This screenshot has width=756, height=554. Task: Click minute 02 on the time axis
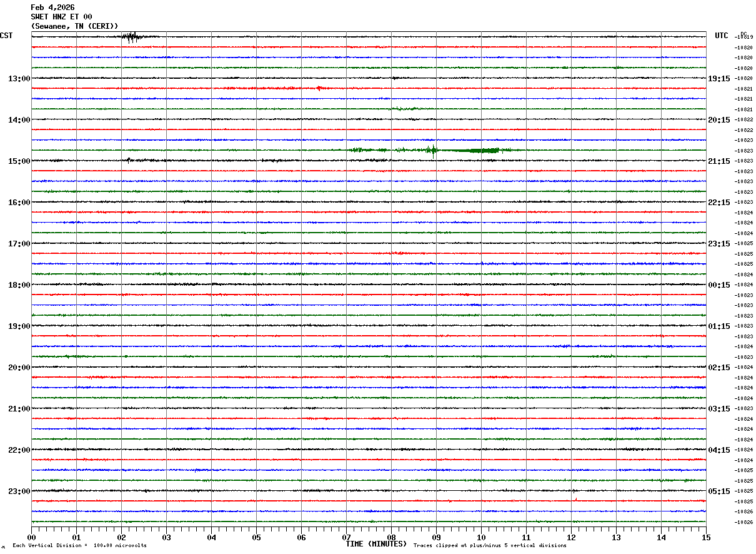(121, 537)
